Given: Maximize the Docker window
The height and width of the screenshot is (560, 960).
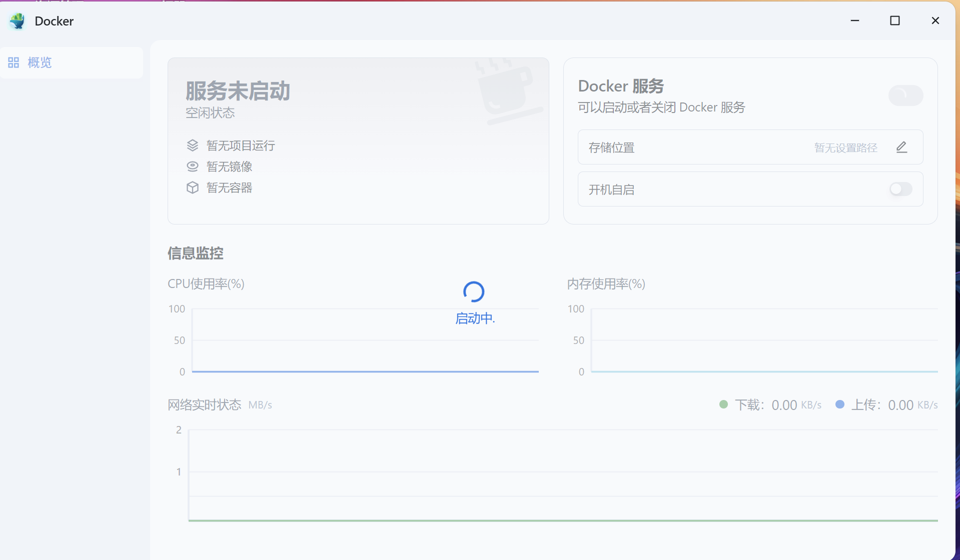Looking at the screenshot, I should coord(894,20).
